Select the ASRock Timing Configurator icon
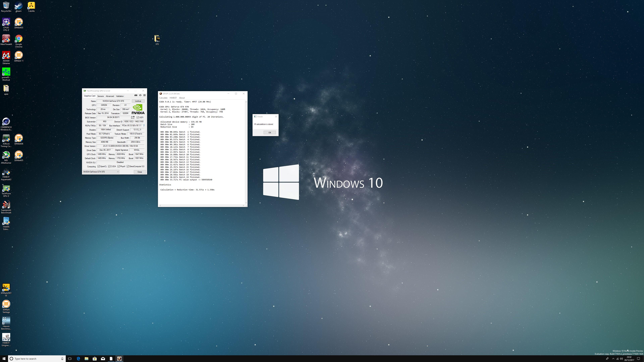Image resolution: width=644 pixels, height=362 pixels. tap(6, 141)
